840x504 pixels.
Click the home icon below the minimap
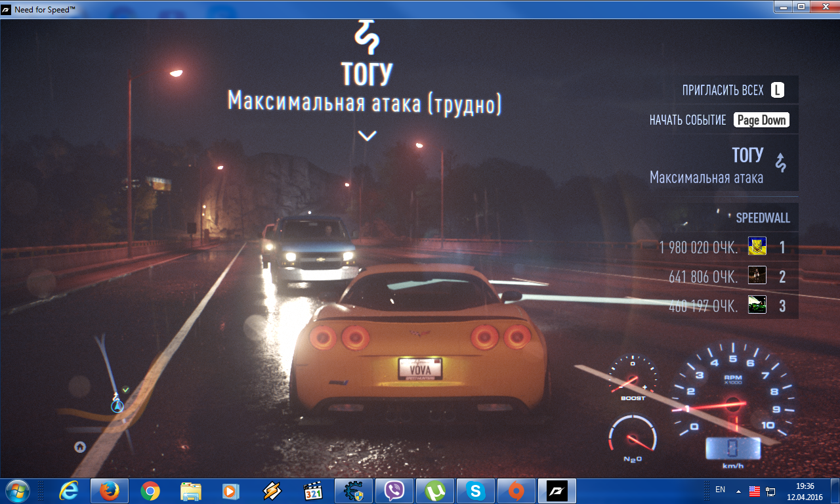tap(80, 447)
